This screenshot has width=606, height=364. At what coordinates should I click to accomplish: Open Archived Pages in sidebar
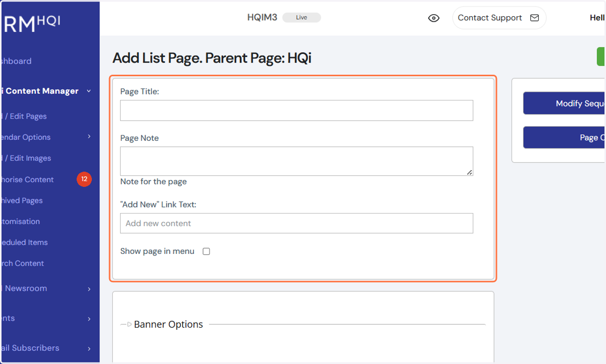click(x=22, y=200)
